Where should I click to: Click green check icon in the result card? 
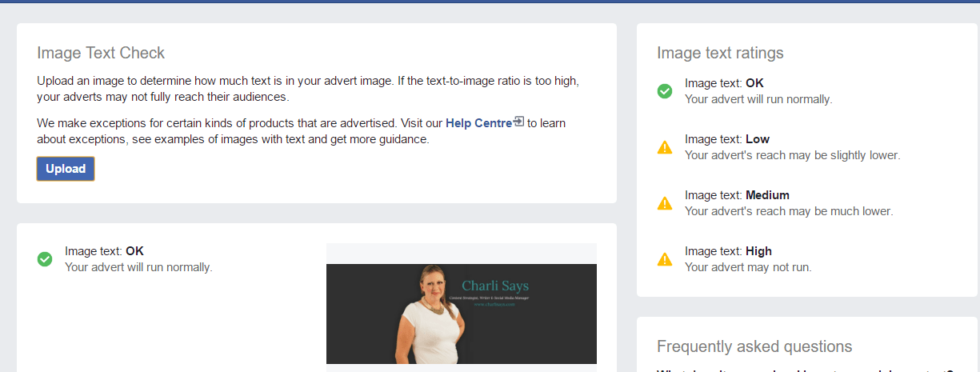point(45,259)
